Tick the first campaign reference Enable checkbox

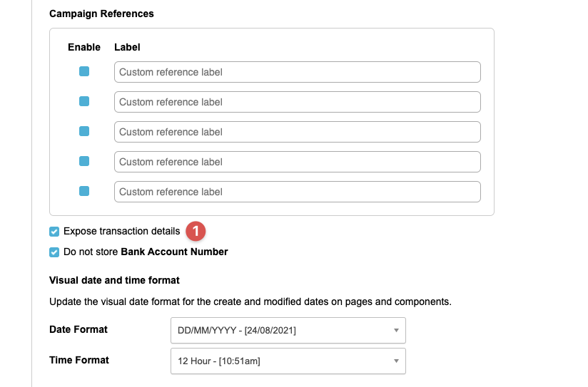[x=84, y=71]
